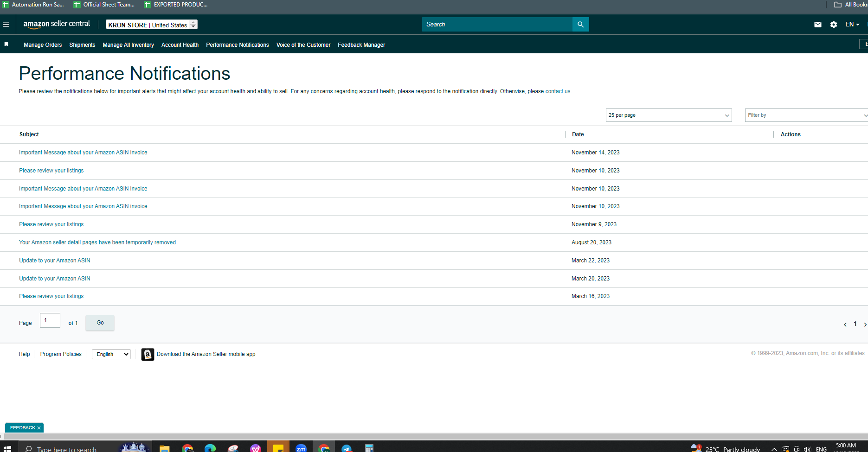Click into the top Search field

click(x=497, y=25)
